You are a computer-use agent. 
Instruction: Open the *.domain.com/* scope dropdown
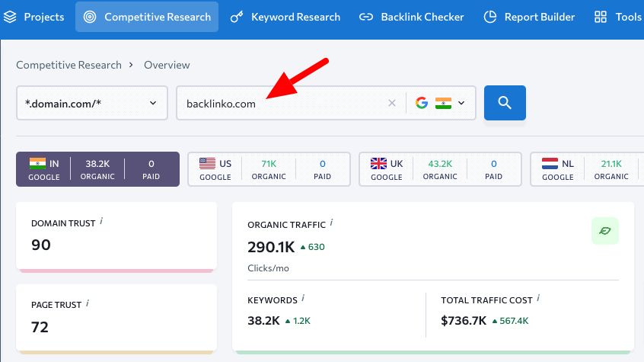(92, 103)
